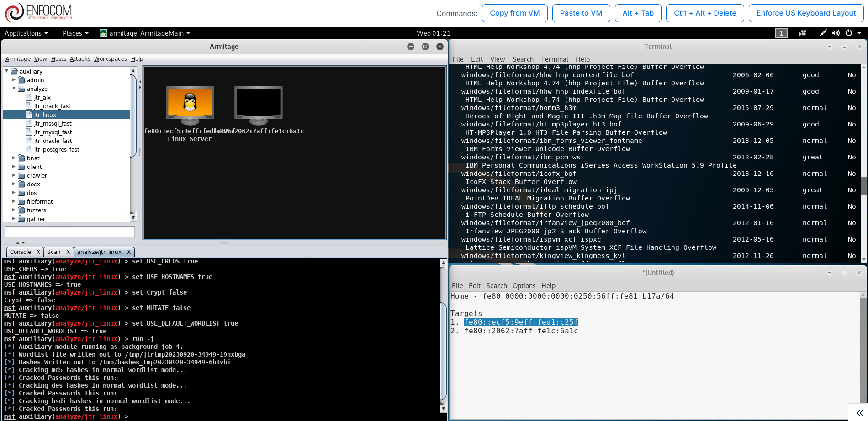Open the Applications dropdown menu
The height and width of the screenshot is (421, 868).
[26, 33]
